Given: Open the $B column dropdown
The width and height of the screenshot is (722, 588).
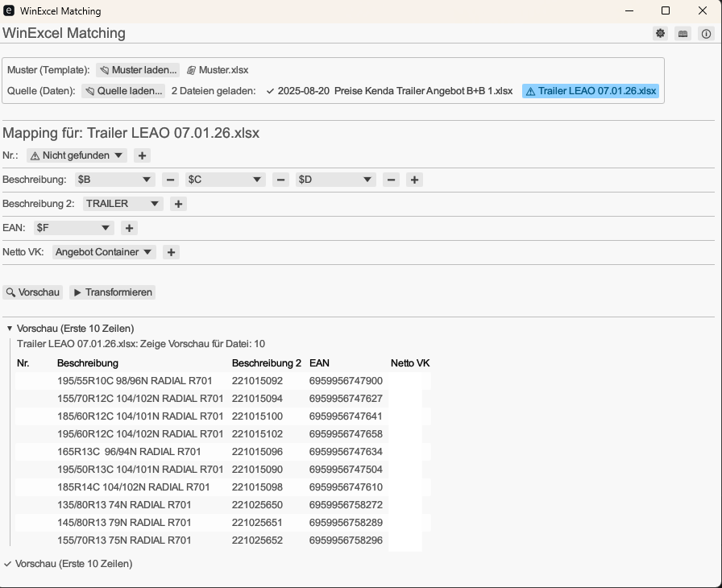Looking at the screenshot, I should (x=115, y=179).
